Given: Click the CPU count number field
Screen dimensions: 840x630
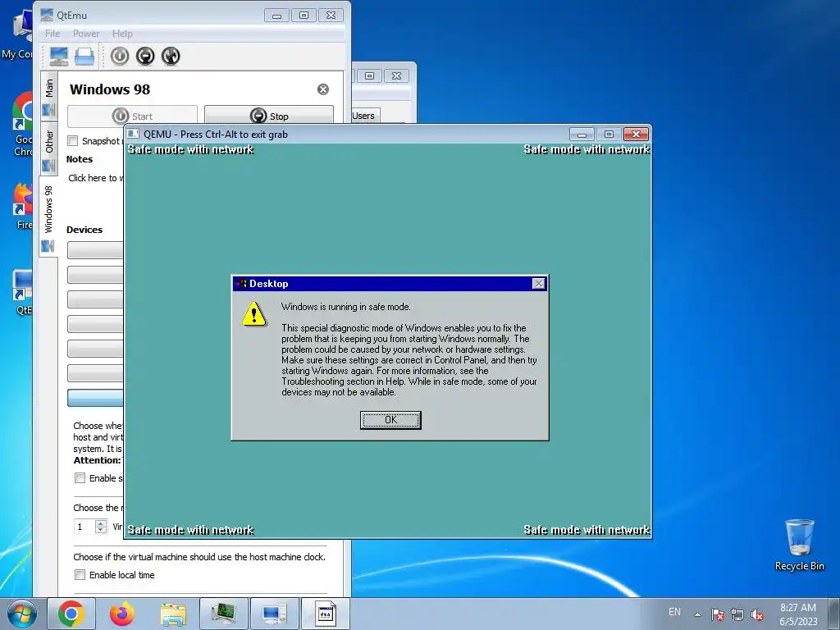Looking at the screenshot, I should click(x=84, y=527).
